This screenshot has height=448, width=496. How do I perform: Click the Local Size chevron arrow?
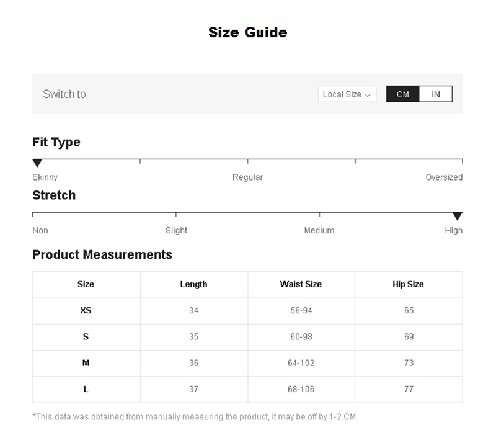pos(368,95)
